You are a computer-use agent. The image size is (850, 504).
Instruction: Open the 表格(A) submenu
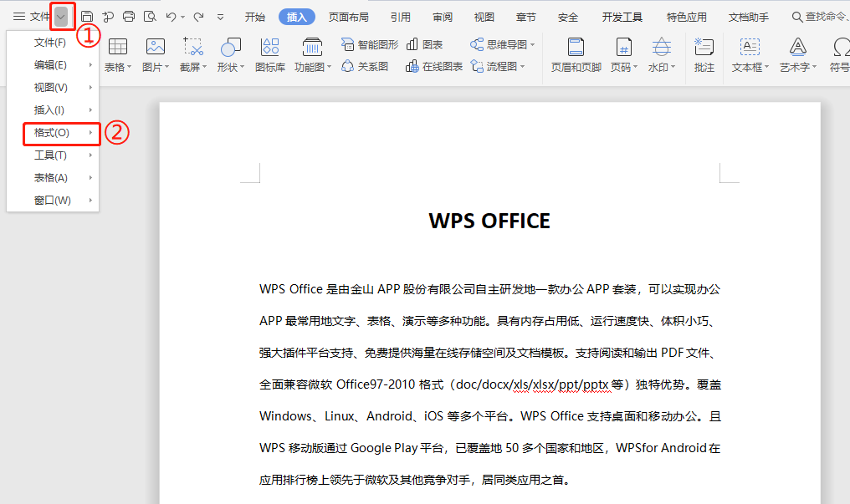coord(53,177)
